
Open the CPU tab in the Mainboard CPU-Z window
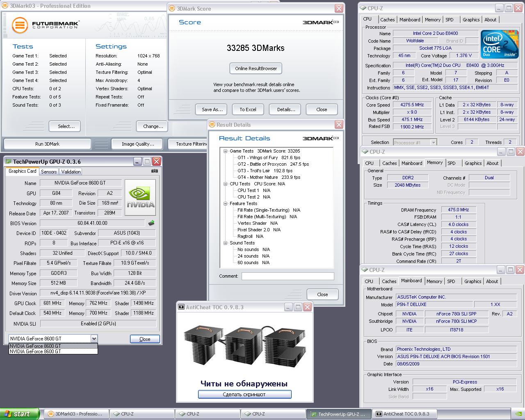tap(369, 281)
